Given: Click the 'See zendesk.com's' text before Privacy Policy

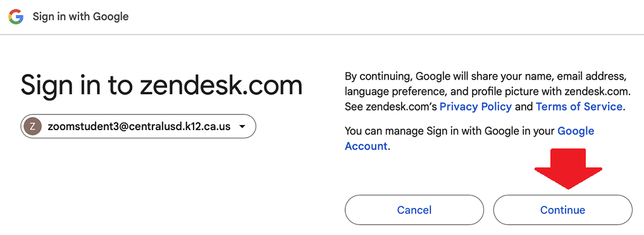Looking at the screenshot, I should pyautogui.click(x=390, y=107).
